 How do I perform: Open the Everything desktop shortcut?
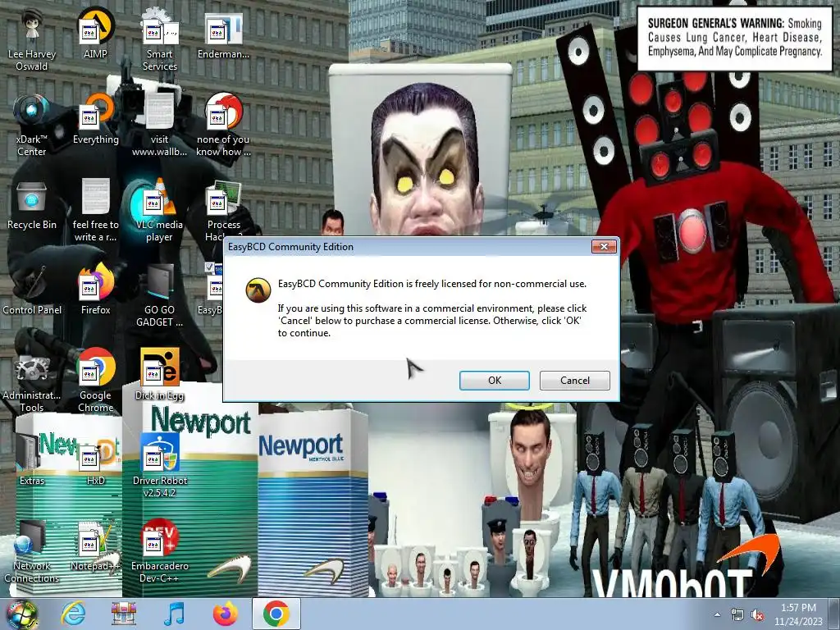(95, 120)
